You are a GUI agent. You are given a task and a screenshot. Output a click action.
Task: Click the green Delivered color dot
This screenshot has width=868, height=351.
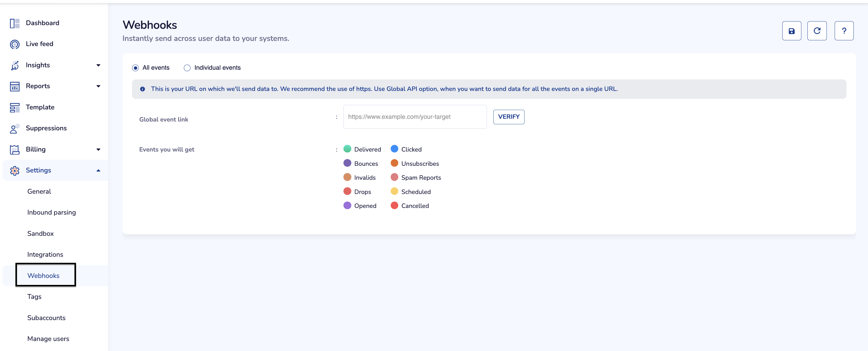[x=347, y=149]
